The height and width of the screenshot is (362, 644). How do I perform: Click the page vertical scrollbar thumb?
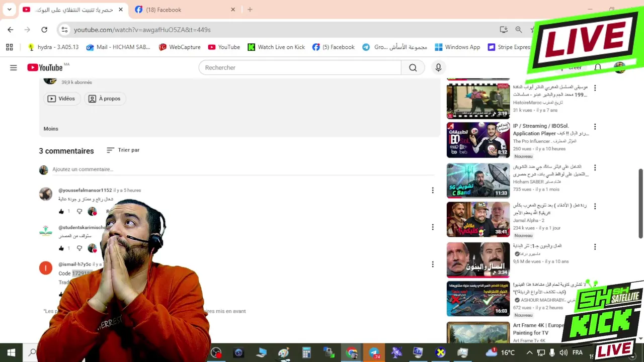tap(641, 204)
